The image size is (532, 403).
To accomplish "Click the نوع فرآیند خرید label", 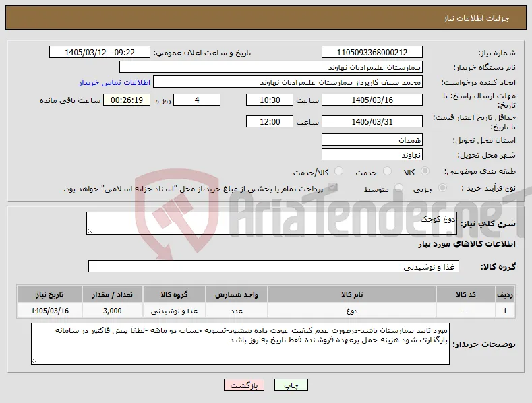I will coord(489,188).
